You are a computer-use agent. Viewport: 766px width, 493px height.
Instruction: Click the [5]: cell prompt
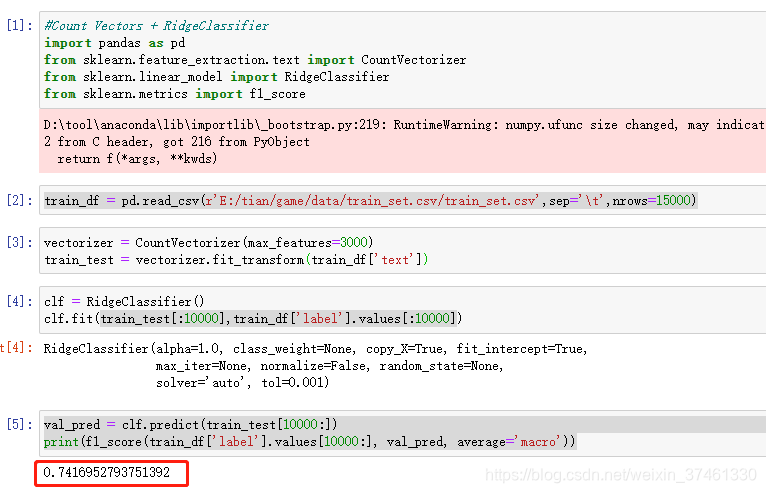click(x=20, y=424)
